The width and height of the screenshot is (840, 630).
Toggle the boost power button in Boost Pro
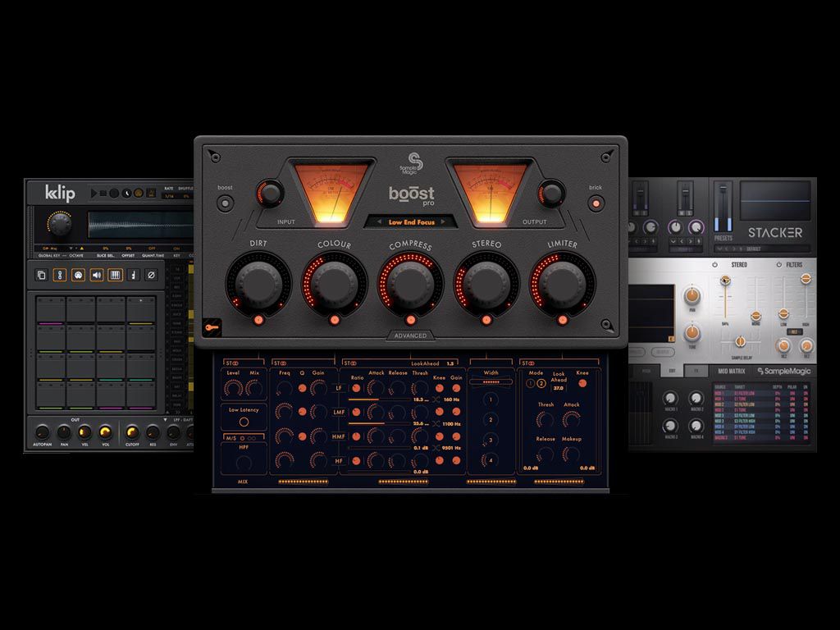tap(225, 203)
